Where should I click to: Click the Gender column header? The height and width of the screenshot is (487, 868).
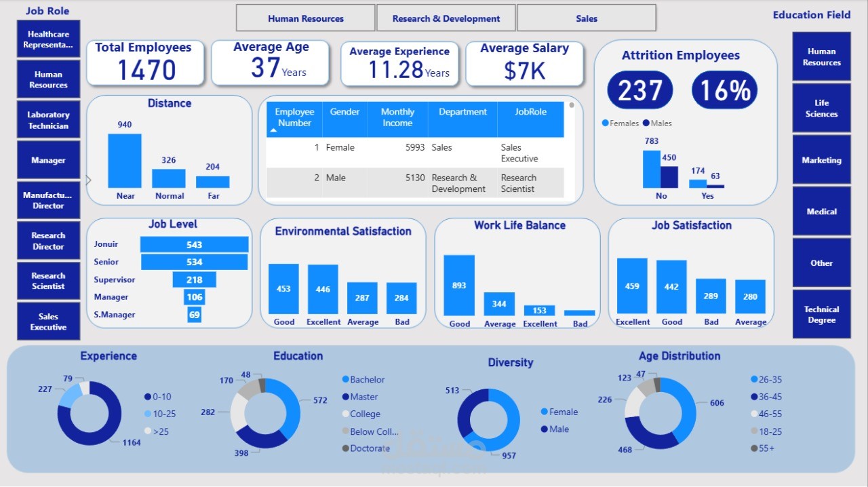pyautogui.click(x=344, y=119)
